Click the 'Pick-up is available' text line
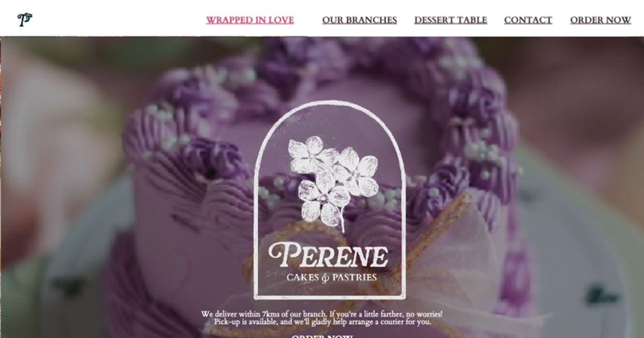Viewport: 644px width, 338px height. click(x=323, y=322)
